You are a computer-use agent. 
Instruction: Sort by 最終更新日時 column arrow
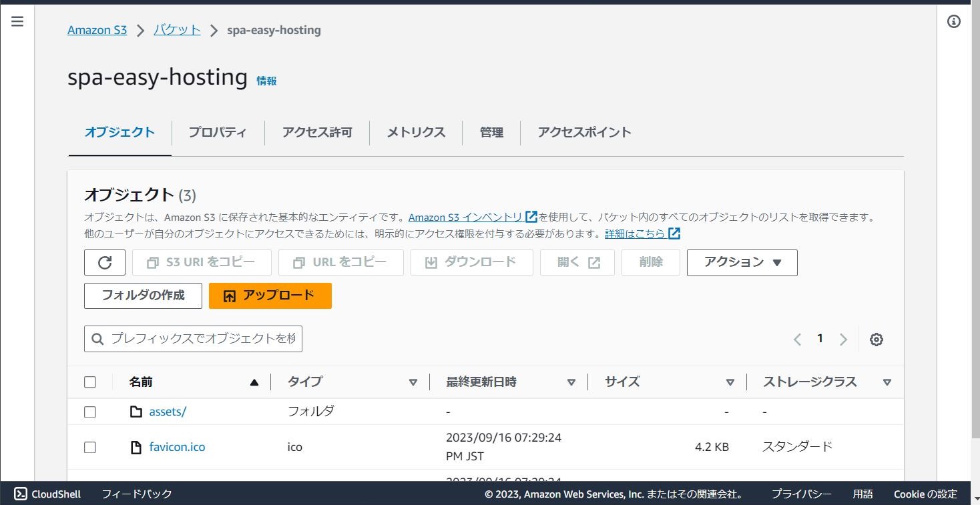[x=571, y=382]
